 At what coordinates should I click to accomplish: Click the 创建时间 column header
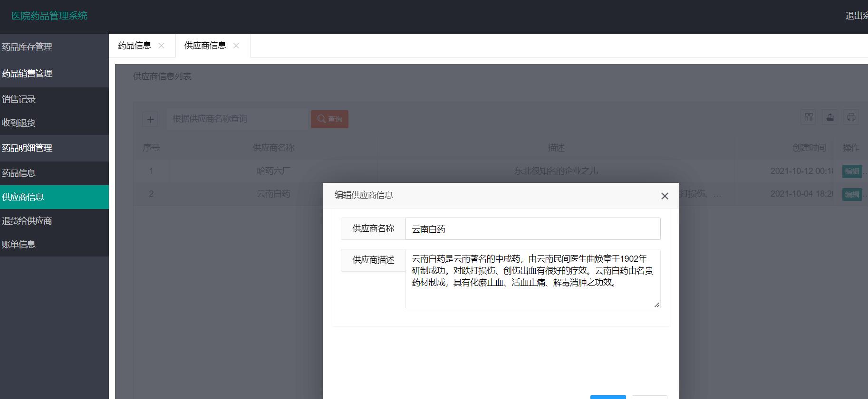[809, 148]
